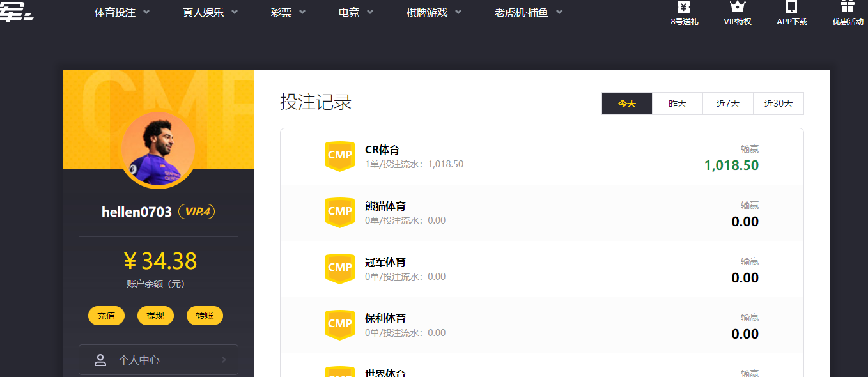Click the 转账 transfer button
The height and width of the screenshot is (377, 868).
pos(205,316)
